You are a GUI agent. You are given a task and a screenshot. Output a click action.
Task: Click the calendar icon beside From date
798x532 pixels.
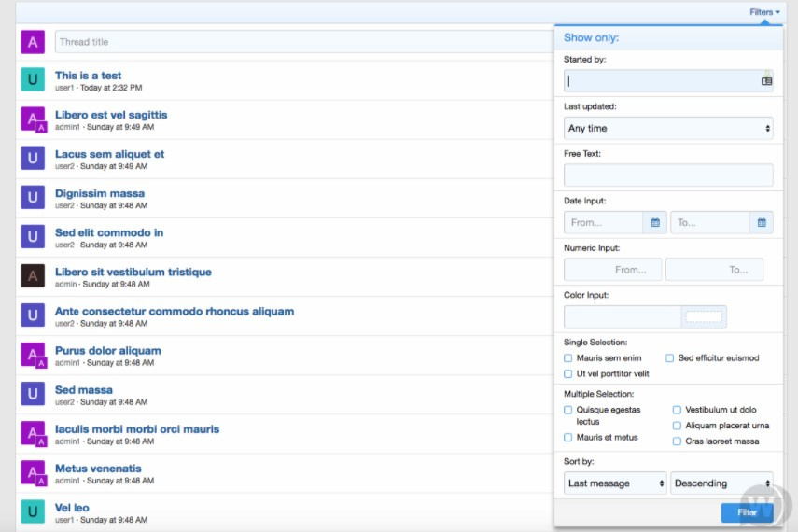(x=655, y=223)
